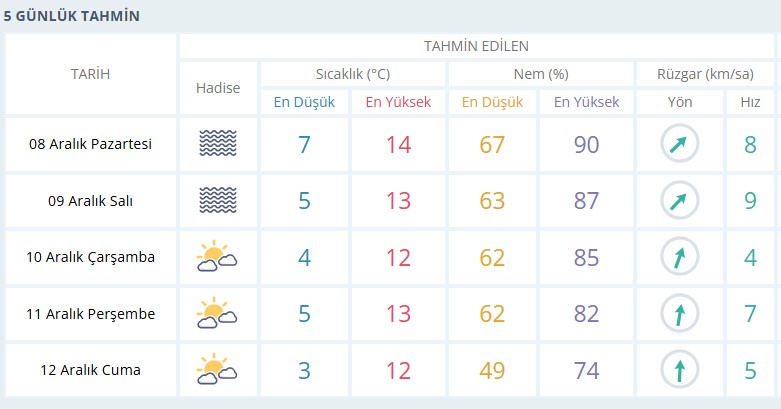Click the TAHMİN EDİLEN header
The image size is (781, 409).
pyautogui.click(x=476, y=46)
